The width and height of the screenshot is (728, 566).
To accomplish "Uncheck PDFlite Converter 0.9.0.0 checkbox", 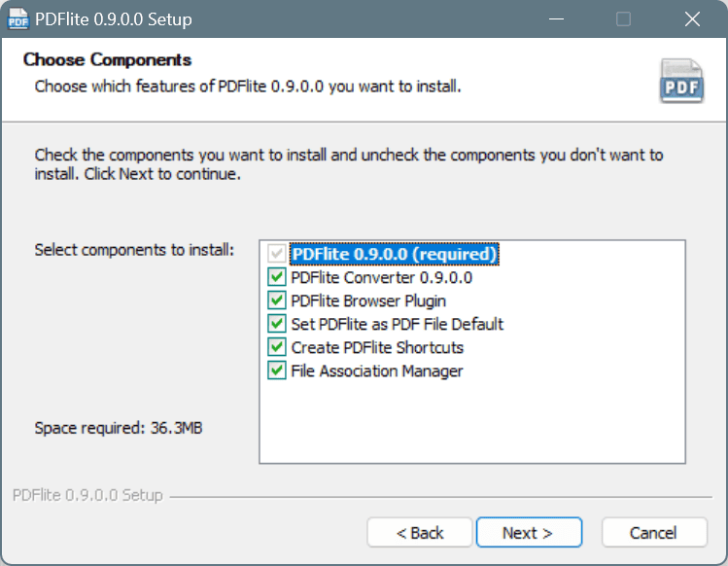I will coord(277,277).
